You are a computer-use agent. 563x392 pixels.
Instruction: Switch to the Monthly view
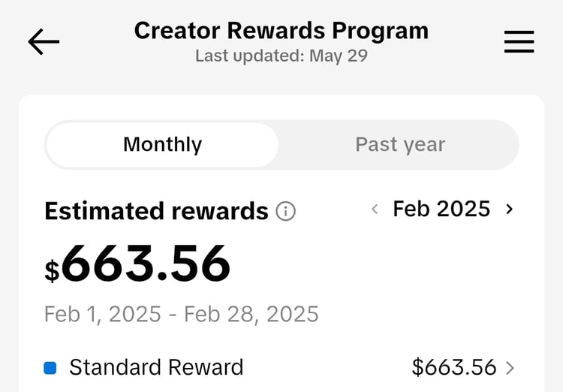click(162, 145)
